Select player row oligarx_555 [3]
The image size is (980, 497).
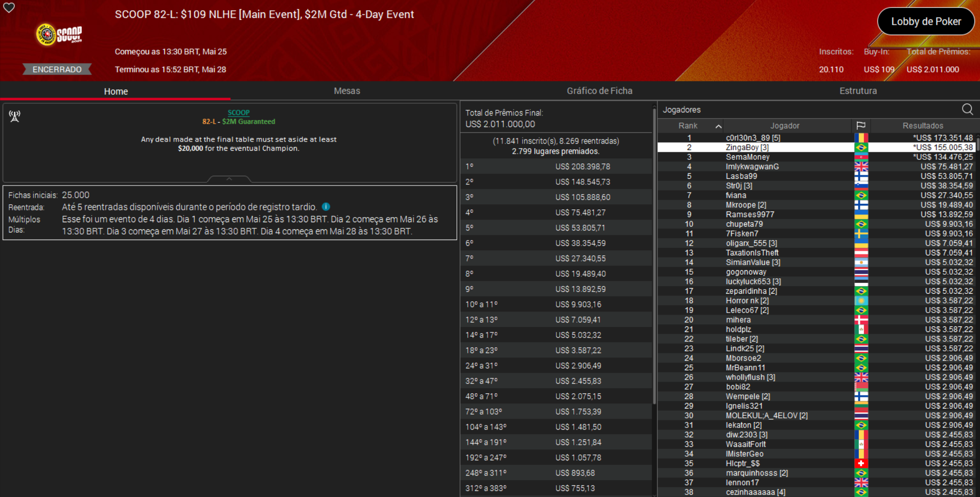point(816,243)
